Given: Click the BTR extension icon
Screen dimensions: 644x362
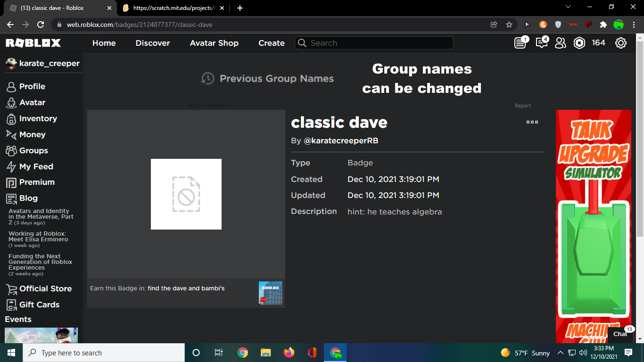Looking at the screenshot, I should tap(573, 25).
